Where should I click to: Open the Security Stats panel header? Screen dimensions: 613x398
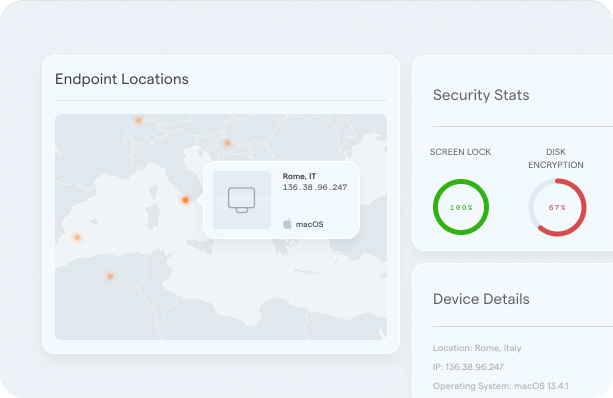pos(481,95)
